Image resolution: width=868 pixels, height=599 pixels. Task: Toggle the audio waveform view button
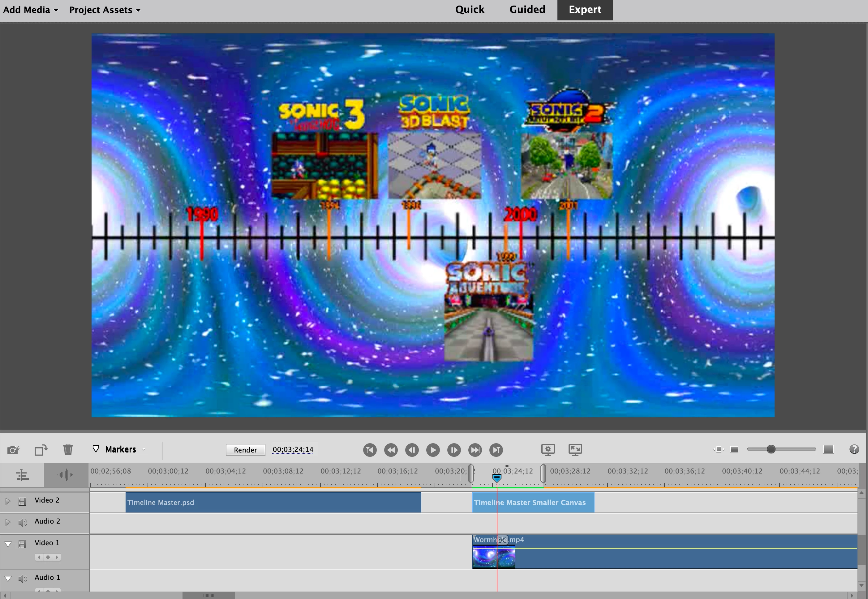pos(65,475)
